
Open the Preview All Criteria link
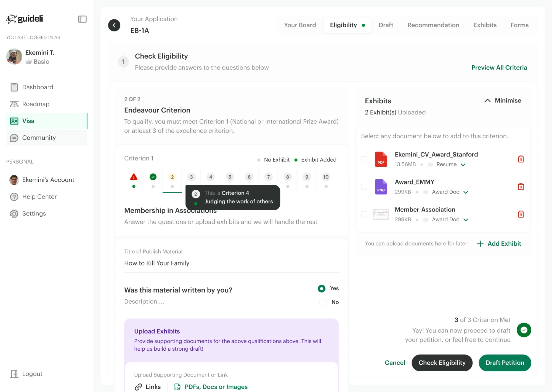point(499,68)
